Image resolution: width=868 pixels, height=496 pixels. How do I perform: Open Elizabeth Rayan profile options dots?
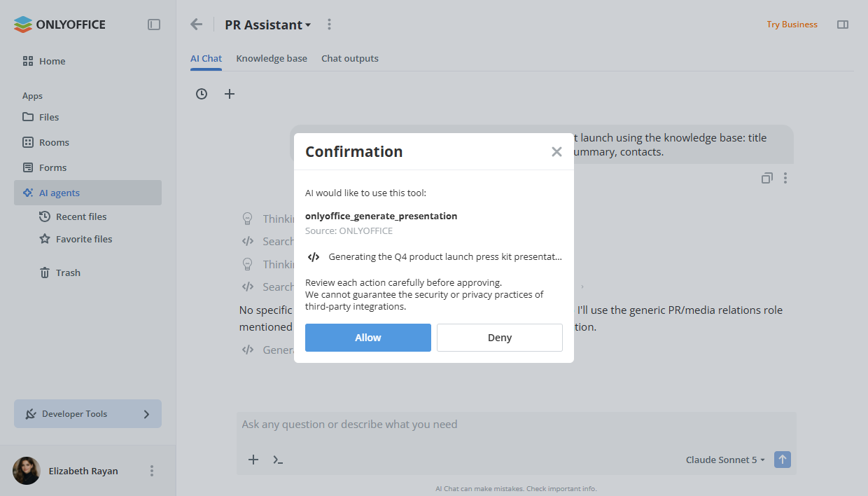pyautogui.click(x=152, y=471)
